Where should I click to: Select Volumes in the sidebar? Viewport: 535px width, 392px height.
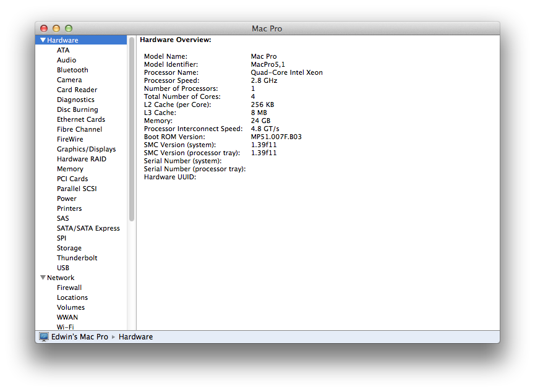point(71,307)
